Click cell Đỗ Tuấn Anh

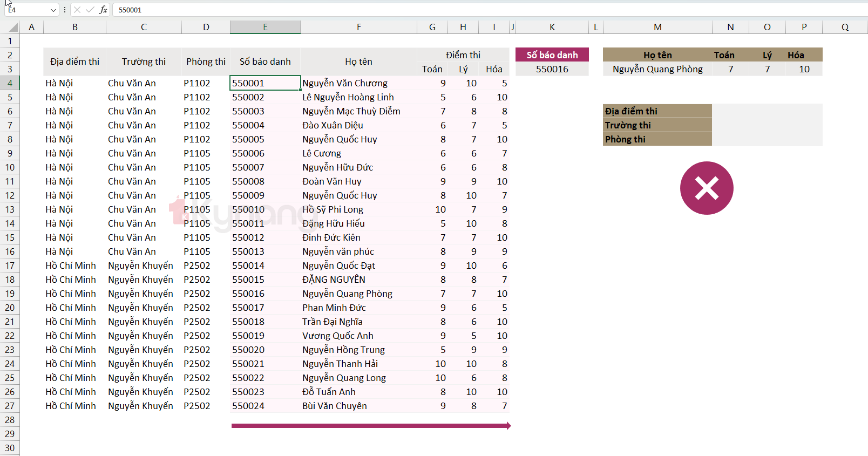click(x=358, y=392)
